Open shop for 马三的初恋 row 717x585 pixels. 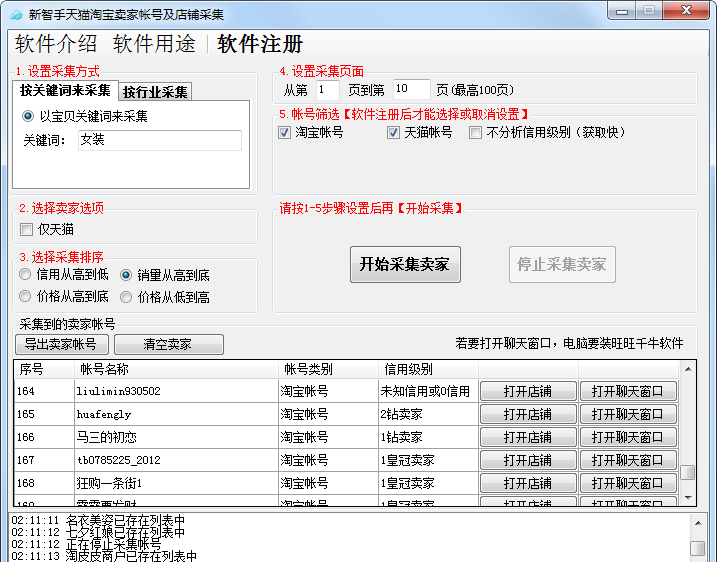[528, 437]
